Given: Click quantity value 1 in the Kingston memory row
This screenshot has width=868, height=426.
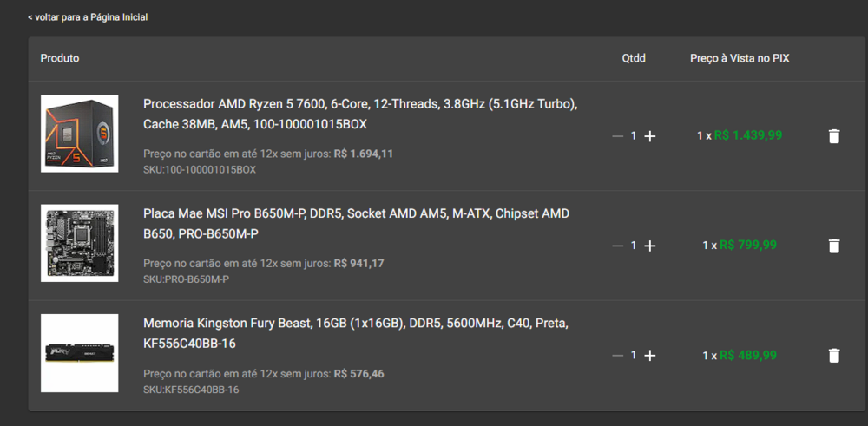Looking at the screenshot, I should tap(634, 355).
